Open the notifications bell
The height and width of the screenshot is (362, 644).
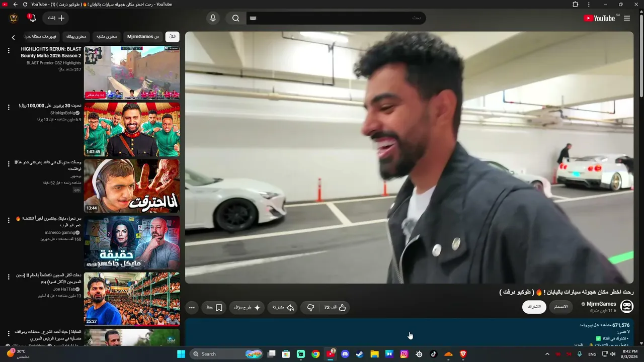point(32,18)
